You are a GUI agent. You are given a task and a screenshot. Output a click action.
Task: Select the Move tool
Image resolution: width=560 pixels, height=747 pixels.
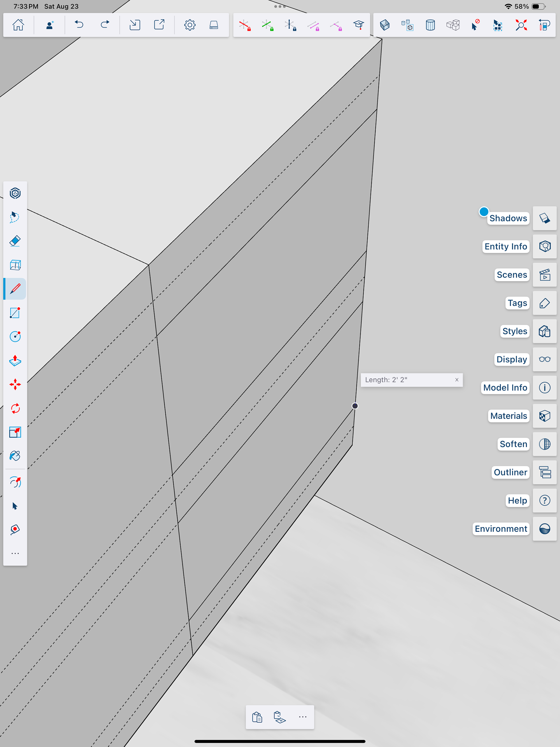click(x=15, y=384)
